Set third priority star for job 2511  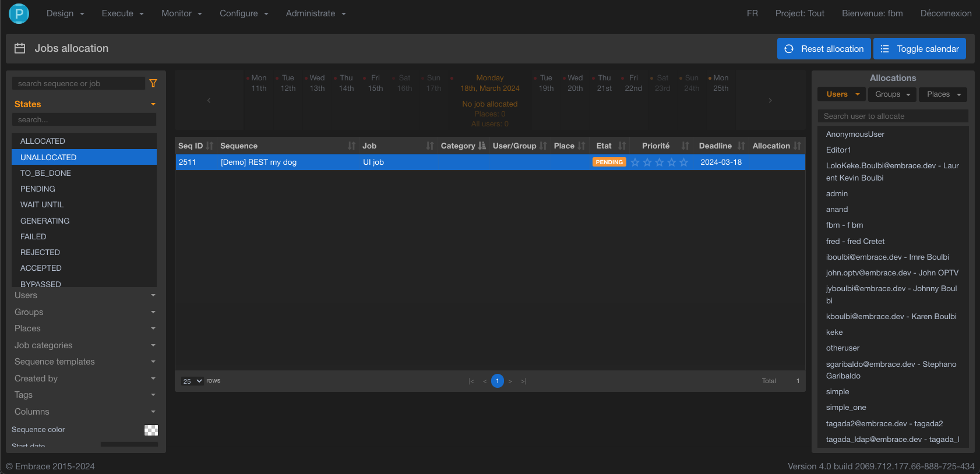pyautogui.click(x=660, y=162)
